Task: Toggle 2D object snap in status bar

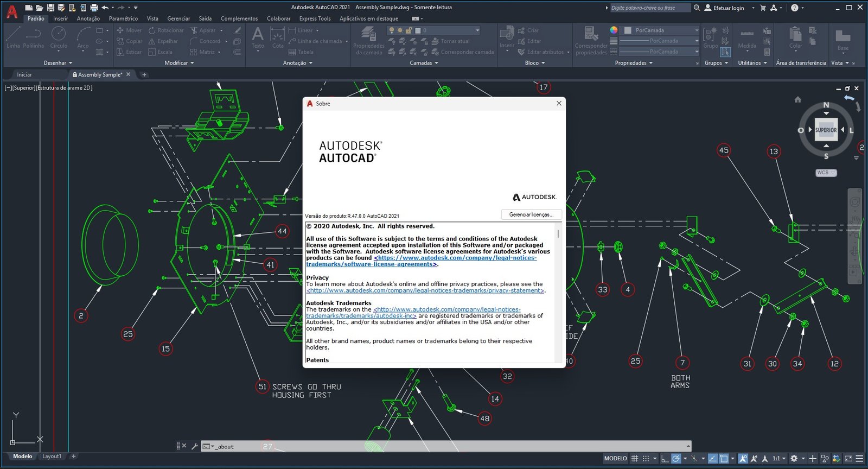Action: pos(724,458)
